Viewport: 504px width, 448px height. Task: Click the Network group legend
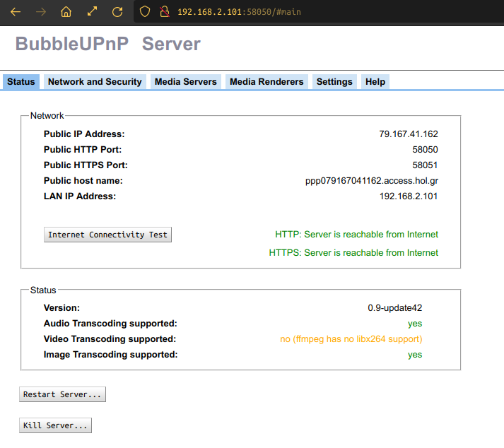(x=47, y=116)
